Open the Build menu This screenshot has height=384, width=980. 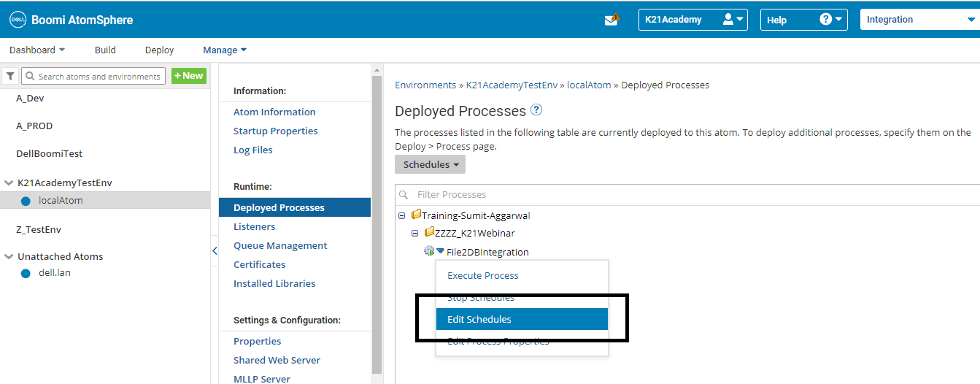pyautogui.click(x=105, y=50)
